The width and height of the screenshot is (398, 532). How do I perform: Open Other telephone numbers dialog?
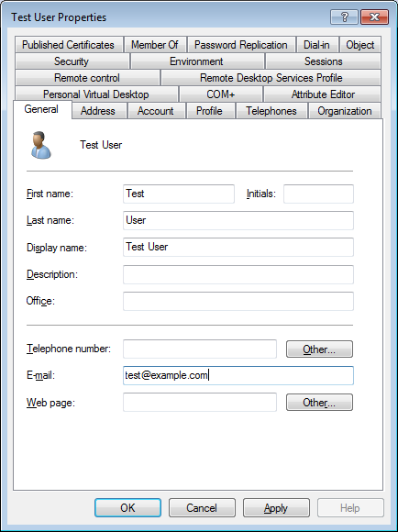(319, 349)
